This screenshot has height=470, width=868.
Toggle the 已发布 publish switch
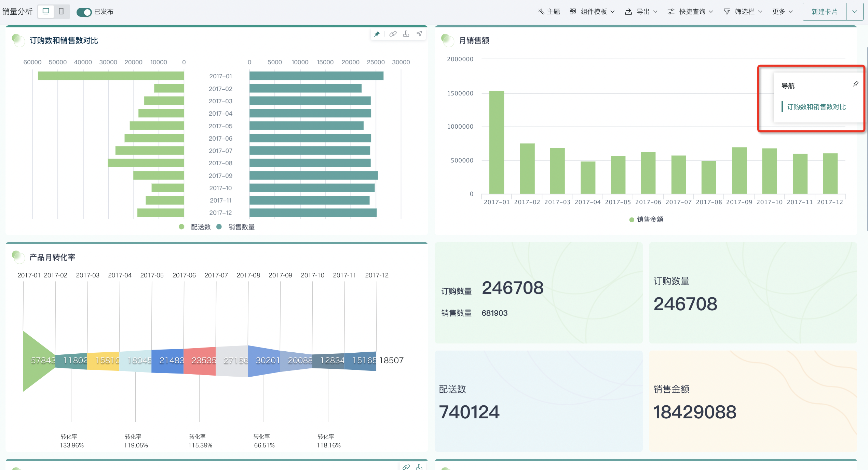pyautogui.click(x=84, y=12)
